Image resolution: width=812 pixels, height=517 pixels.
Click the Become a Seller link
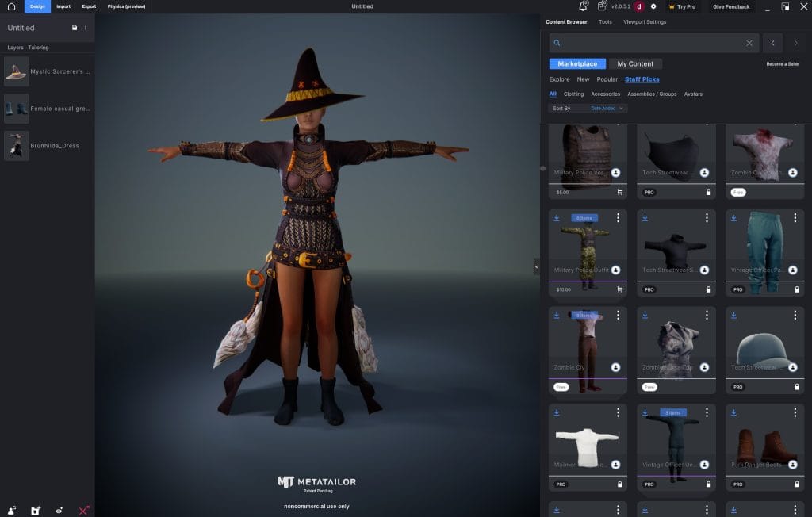pyautogui.click(x=782, y=63)
